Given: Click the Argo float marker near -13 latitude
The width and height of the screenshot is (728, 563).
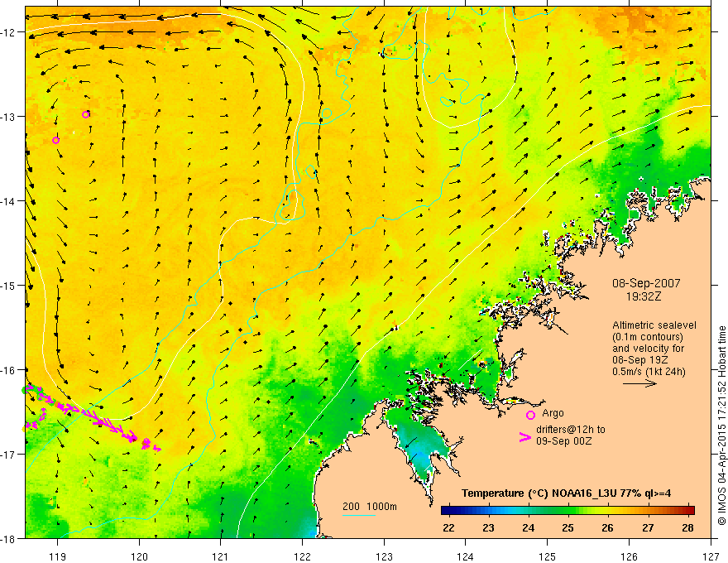Looking at the screenshot, I should point(85,115).
